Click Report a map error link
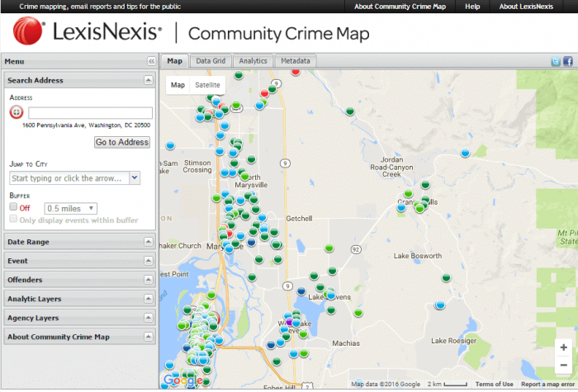Screen dimensions: 578x392 [x=547, y=385]
